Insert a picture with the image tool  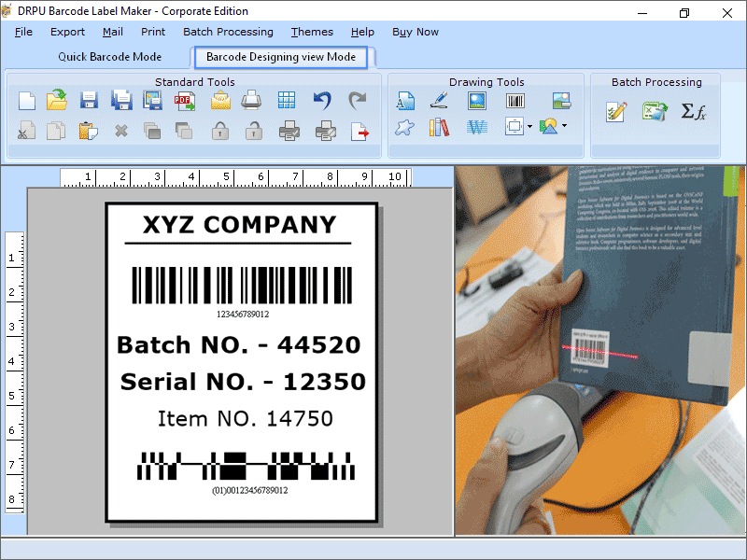[x=477, y=101]
